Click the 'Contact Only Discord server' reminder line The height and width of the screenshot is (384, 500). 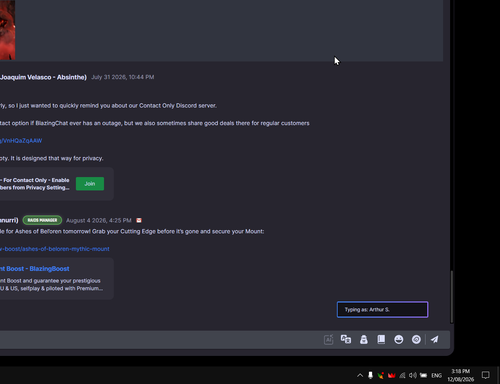pyautogui.click(x=108, y=106)
